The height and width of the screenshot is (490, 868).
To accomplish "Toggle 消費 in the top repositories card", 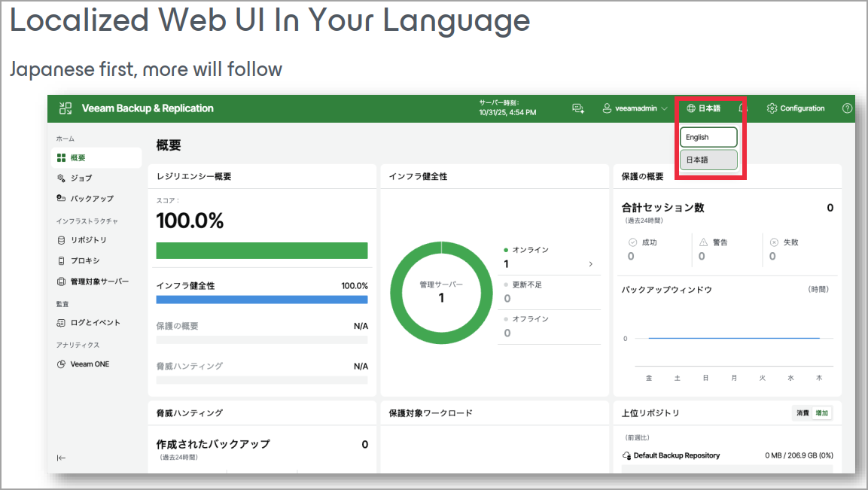I will point(803,413).
